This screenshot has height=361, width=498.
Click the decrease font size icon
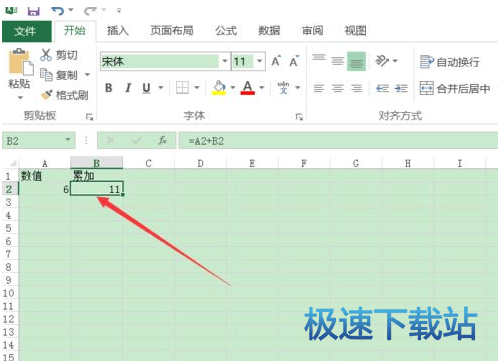(294, 61)
